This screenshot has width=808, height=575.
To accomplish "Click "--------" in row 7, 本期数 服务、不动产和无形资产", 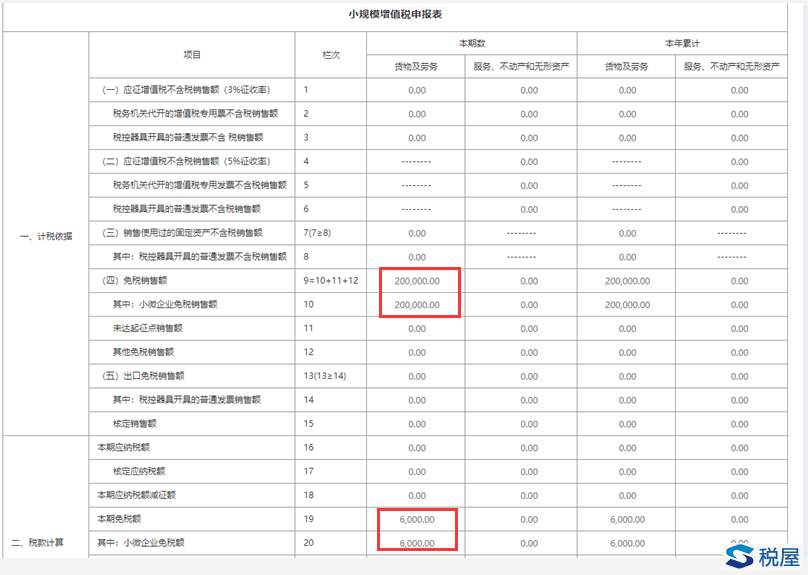I will pos(521,233).
